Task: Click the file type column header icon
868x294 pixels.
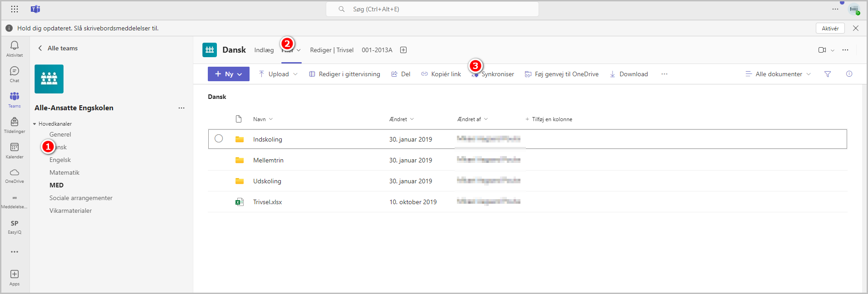Action: [x=239, y=119]
